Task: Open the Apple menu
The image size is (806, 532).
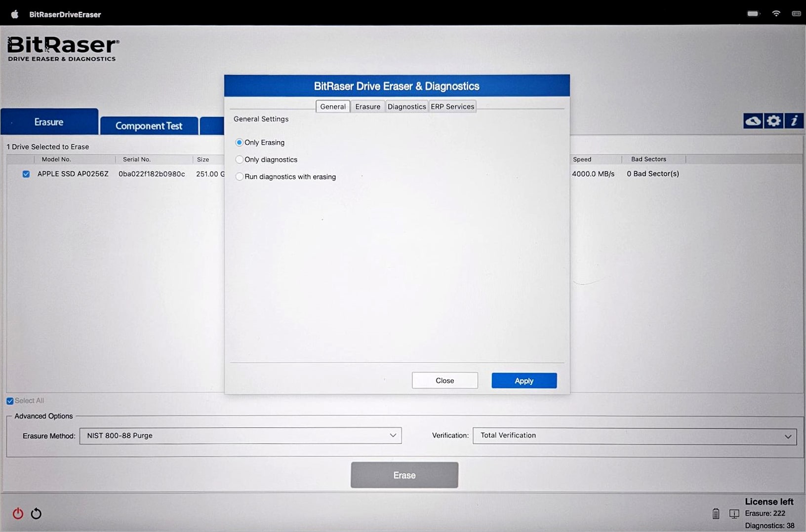Action: (15, 14)
